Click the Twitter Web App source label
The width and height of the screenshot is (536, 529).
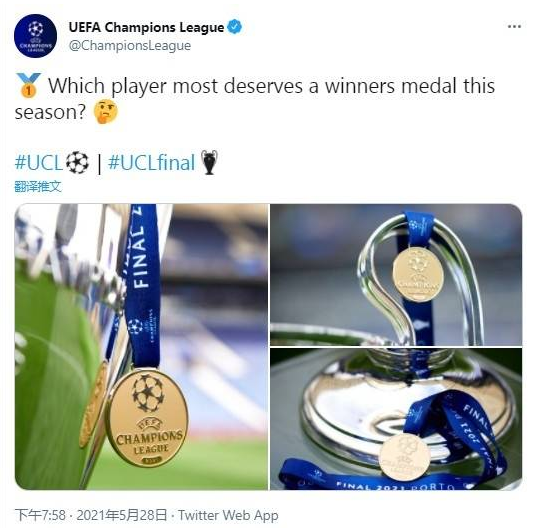pyautogui.click(x=228, y=515)
